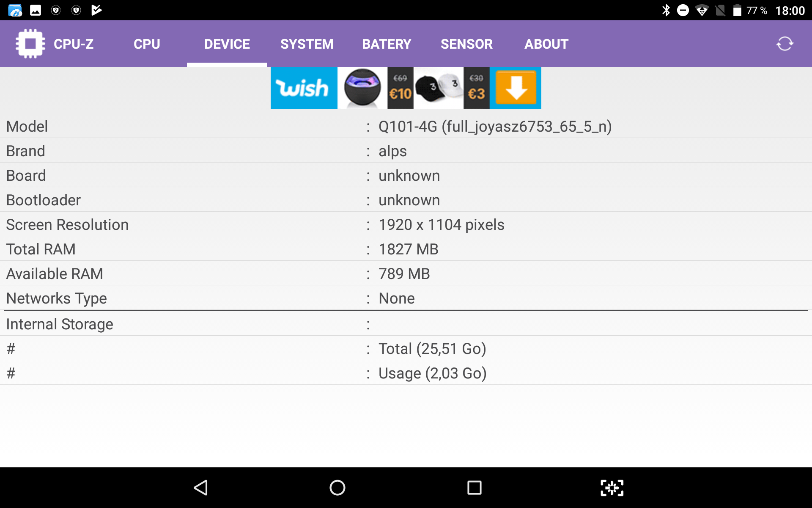Go to the ABOUT tab

pyautogui.click(x=546, y=44)
